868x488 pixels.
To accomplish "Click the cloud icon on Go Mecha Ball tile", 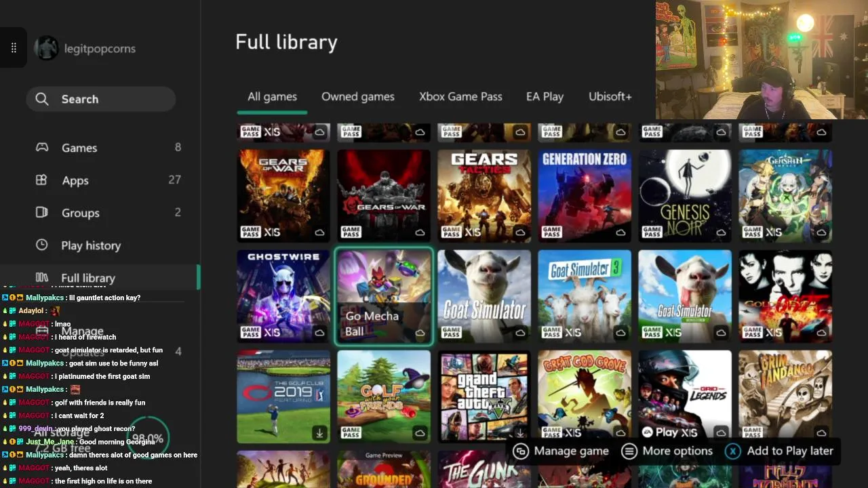I will (x=420, y=332).
